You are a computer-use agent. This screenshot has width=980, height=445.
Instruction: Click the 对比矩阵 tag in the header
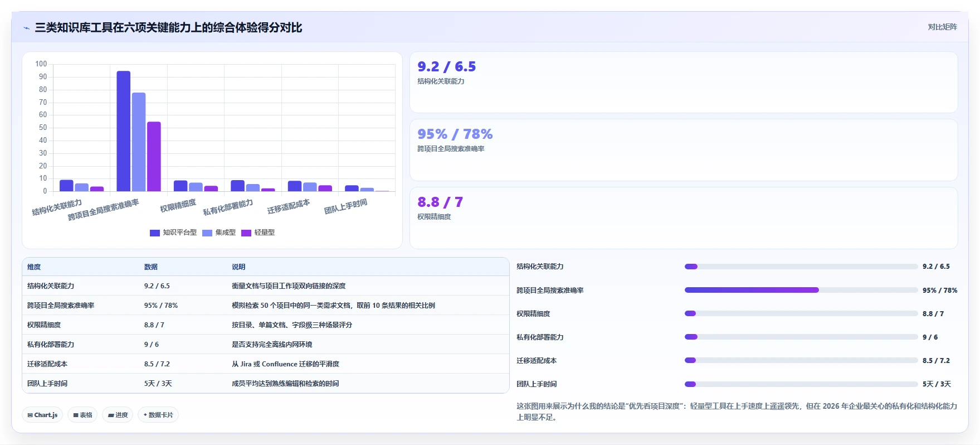click(x=942, y=27)
